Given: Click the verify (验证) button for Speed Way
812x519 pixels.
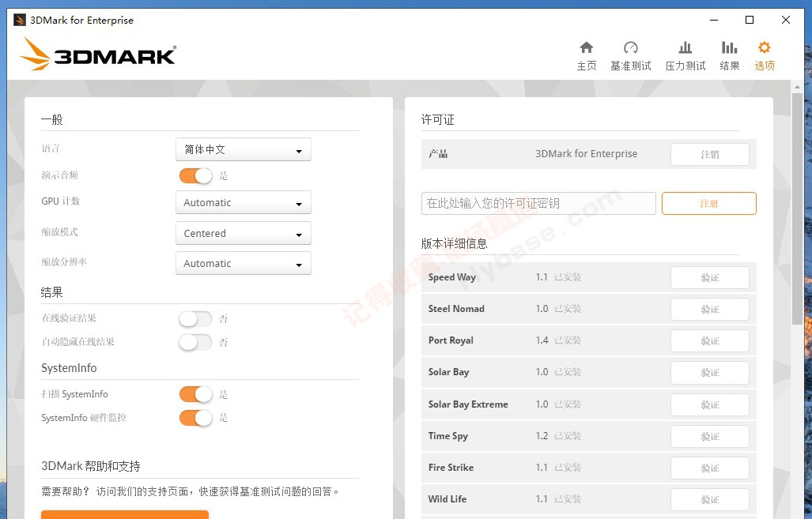Looking at the screenshot, I should 709,278.
